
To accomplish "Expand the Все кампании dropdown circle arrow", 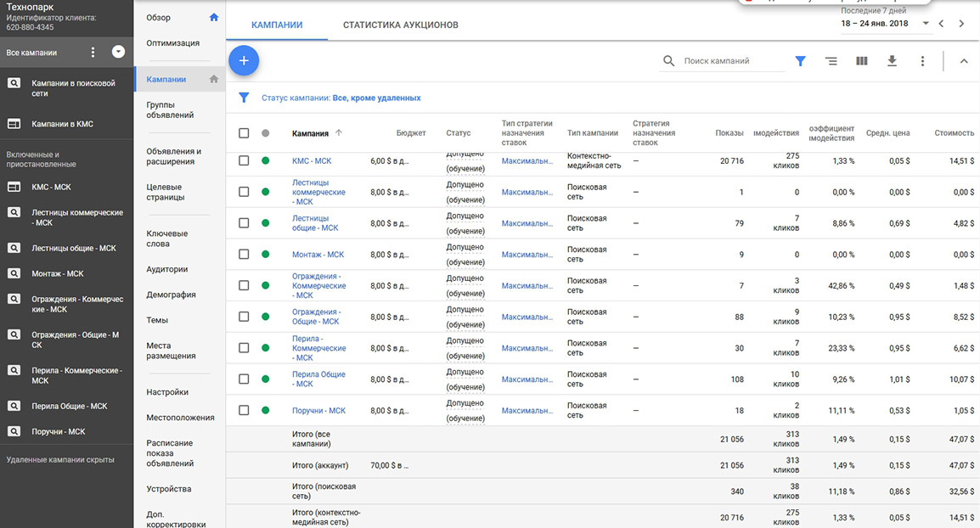I will click(118, 53).
